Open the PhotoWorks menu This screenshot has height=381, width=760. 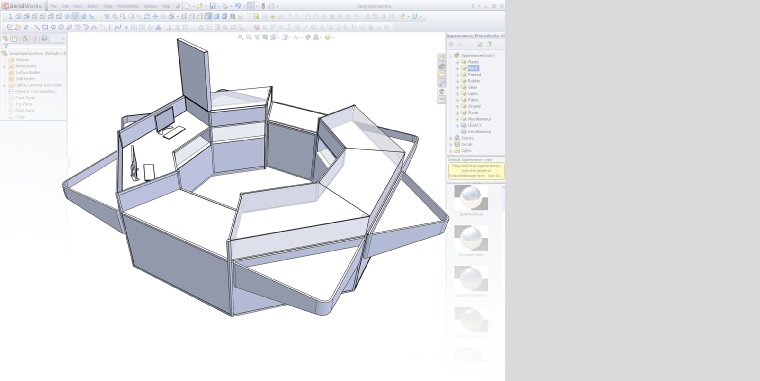[x=127, y=6]
